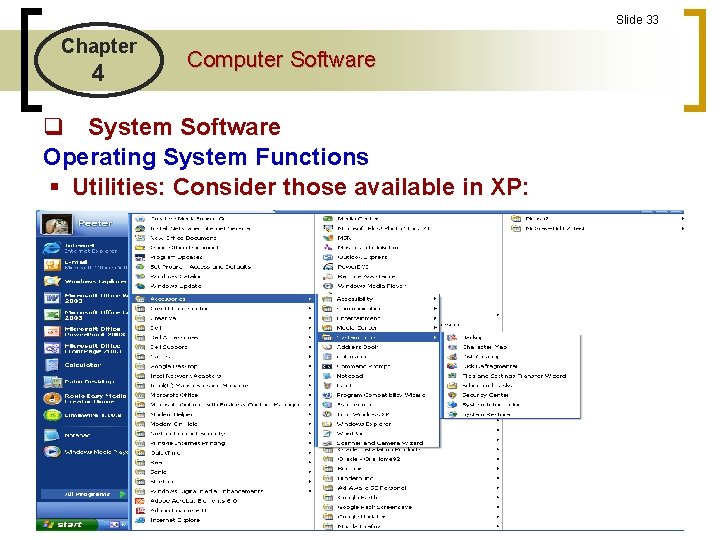This screenshot has height=540, width=720.
Task: Click the MSN butterfly icon
Action: (328, 238)
